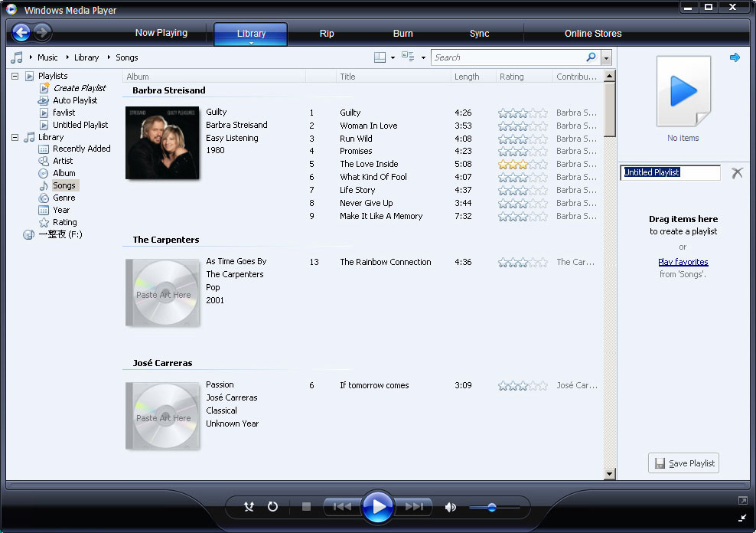
Task: Open Artist view in Library
Action: click(63, 161)
